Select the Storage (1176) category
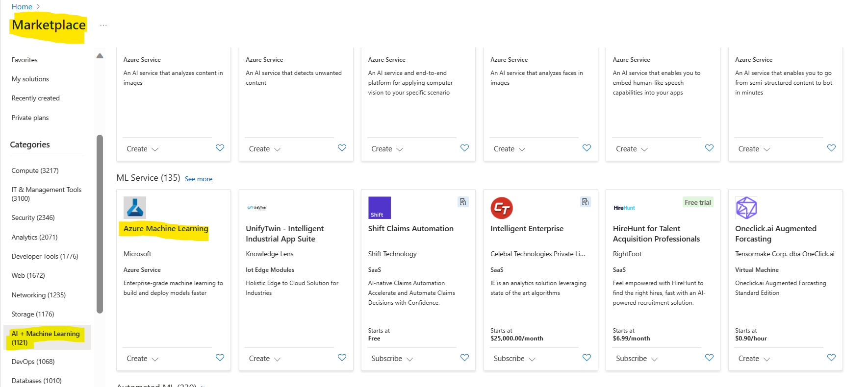This screenshot has width=868, height=387. [x=33, y=314]
